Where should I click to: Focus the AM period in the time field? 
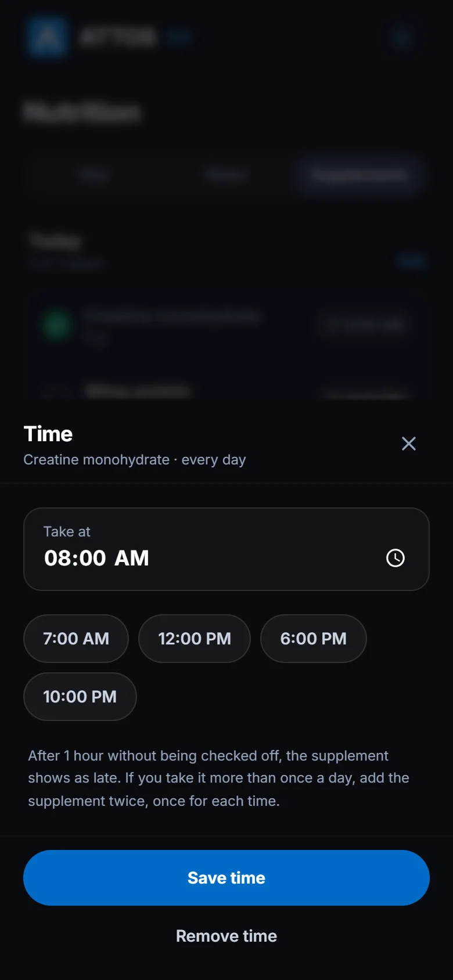click(132, 558)
